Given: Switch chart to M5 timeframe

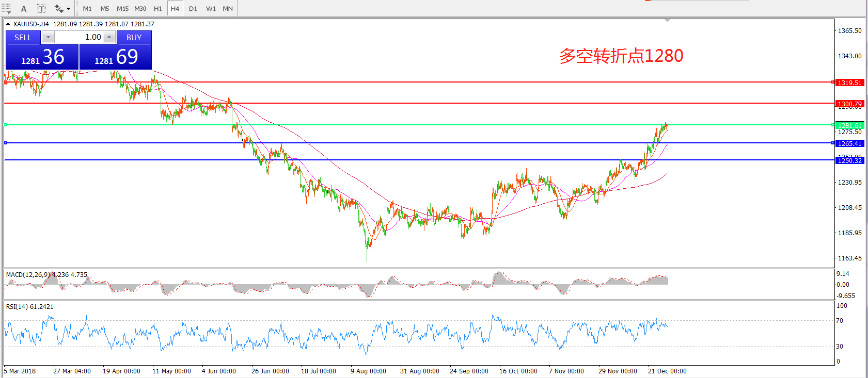Looking at the screenshot, I should [x=105, y=9].
